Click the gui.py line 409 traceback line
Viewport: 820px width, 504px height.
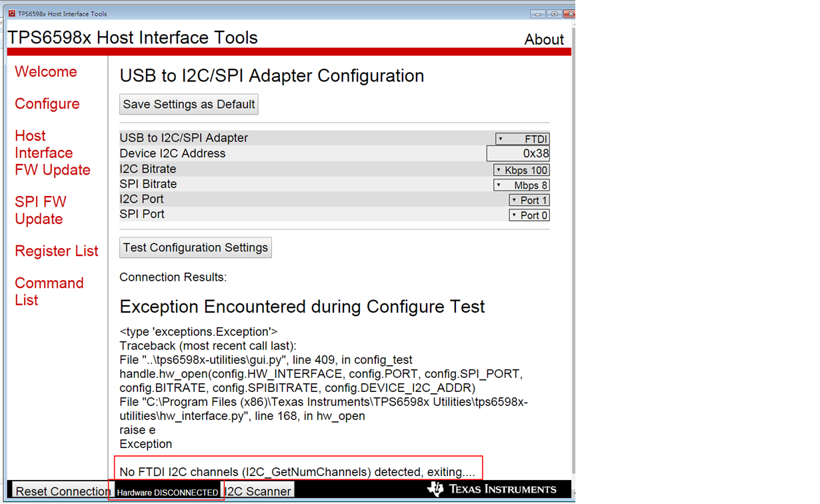(266, 360)
